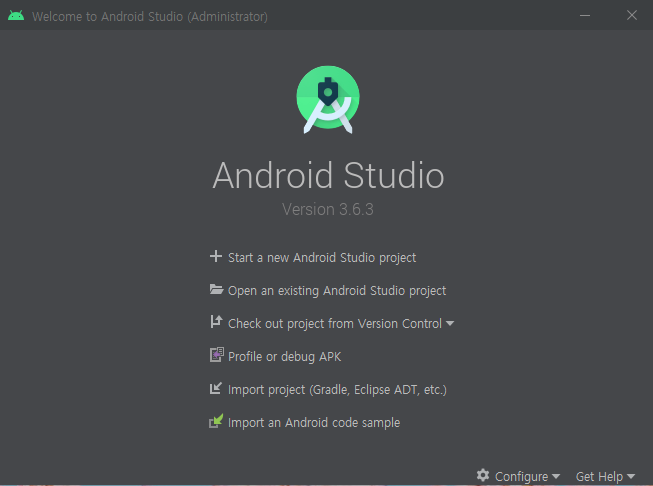
Task: Click the version control checkout icon
Action: coord(216,322)
